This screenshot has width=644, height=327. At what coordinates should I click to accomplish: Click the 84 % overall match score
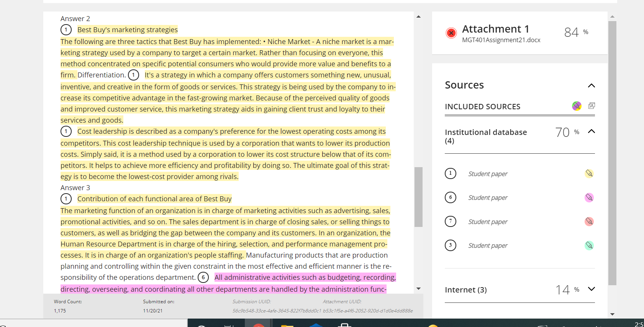point(576,32)
